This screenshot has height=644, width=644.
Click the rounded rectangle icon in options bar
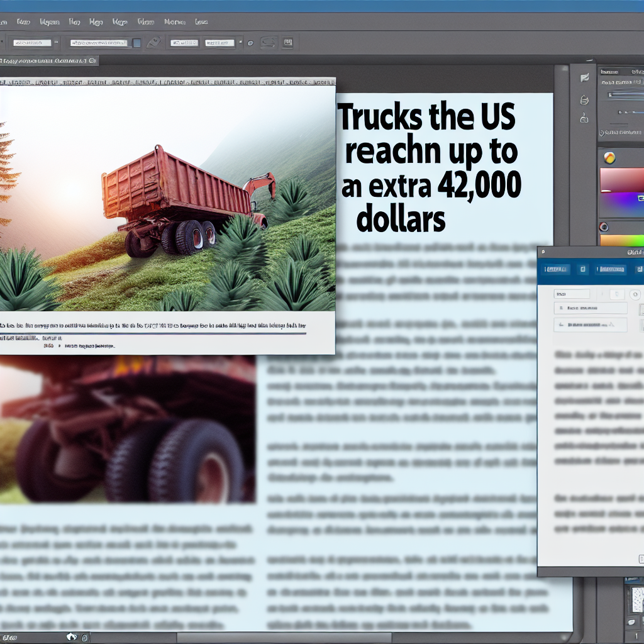[269, 43]
